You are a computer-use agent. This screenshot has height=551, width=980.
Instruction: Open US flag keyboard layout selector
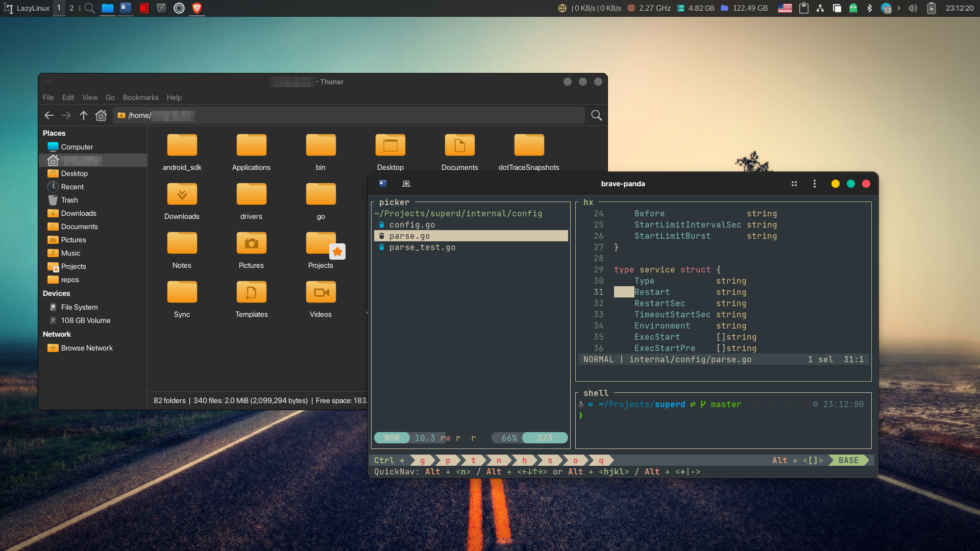click(x=785, y=8)
